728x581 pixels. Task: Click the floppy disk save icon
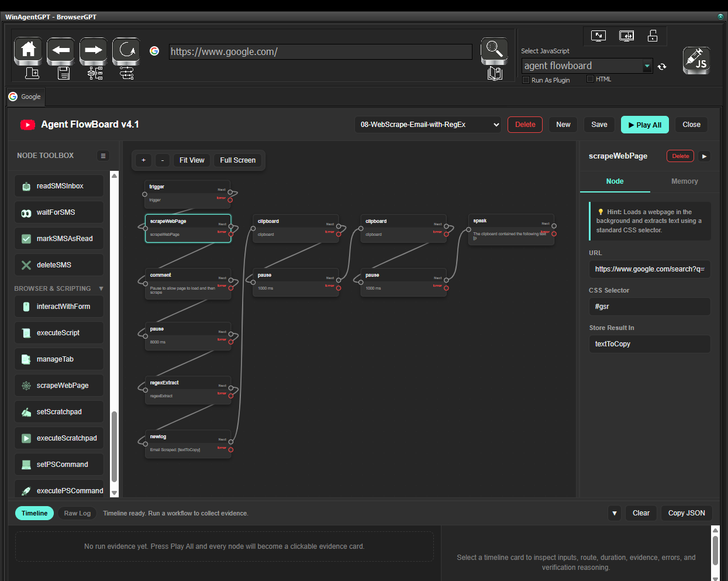(64, 73)
